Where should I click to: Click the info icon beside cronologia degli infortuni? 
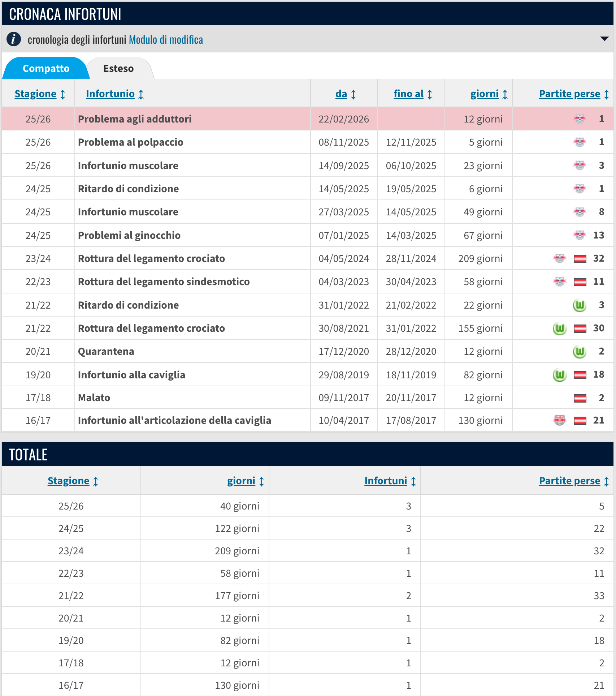click(14, 39)
